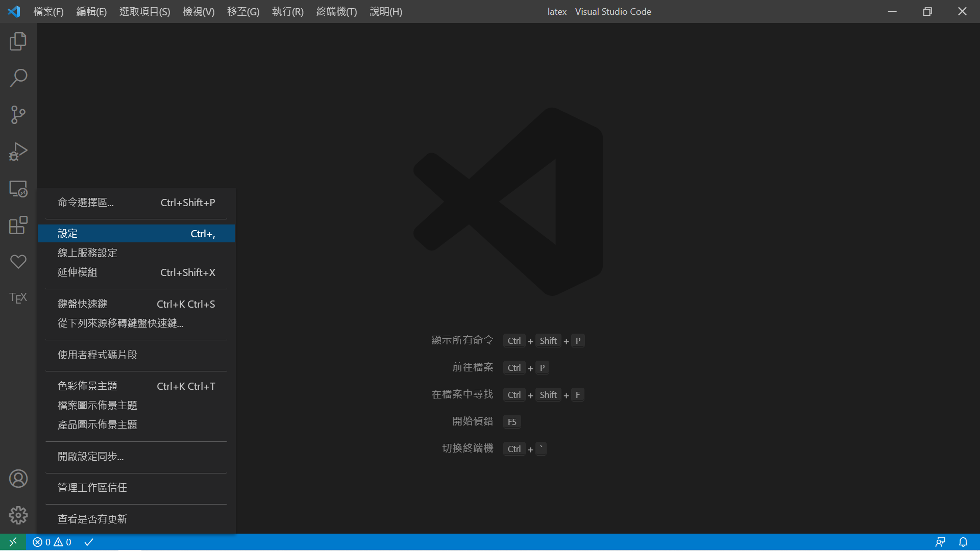The height and width of the screenshot is (551, 980).
Task: Open the Extensions view icon
Action: [18, 225]
